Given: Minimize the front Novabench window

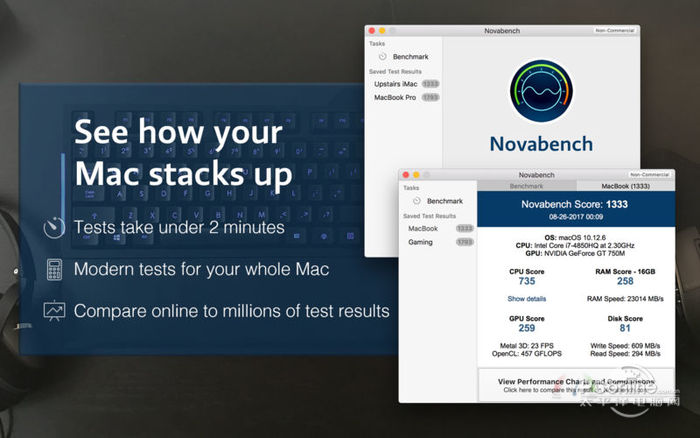Looking at the screenshot, I should coord(416,175).
